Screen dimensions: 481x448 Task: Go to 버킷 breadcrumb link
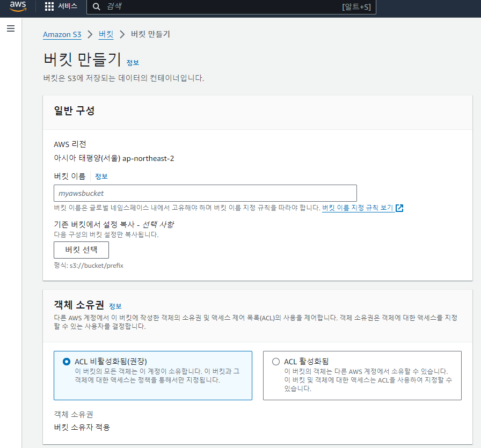click(x=106, y=34)
